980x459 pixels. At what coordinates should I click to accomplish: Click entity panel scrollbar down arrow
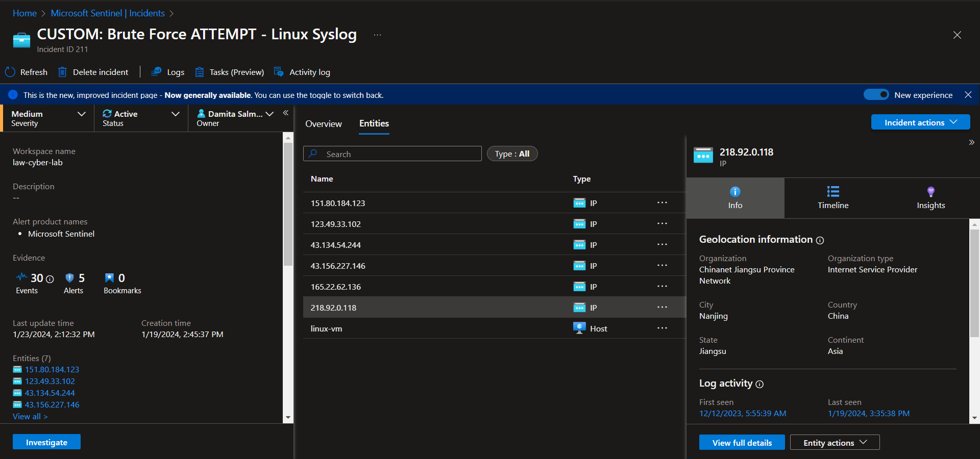click(974, 418)
